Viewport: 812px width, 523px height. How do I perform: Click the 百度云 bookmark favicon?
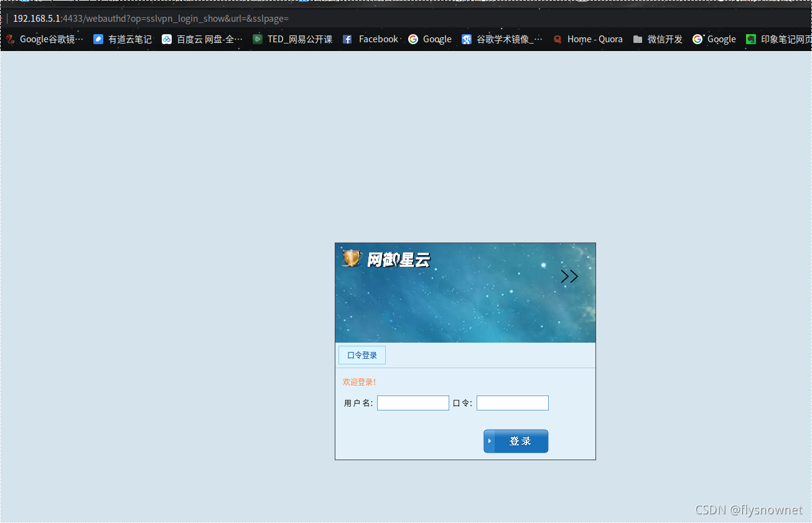click(167, 39)
